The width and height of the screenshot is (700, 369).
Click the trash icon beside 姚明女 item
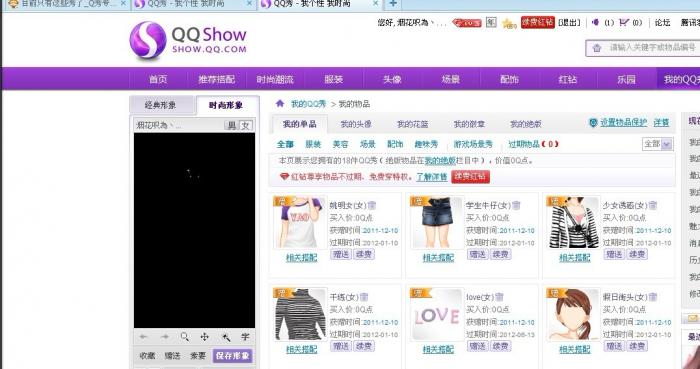click(x=372, y=205)
